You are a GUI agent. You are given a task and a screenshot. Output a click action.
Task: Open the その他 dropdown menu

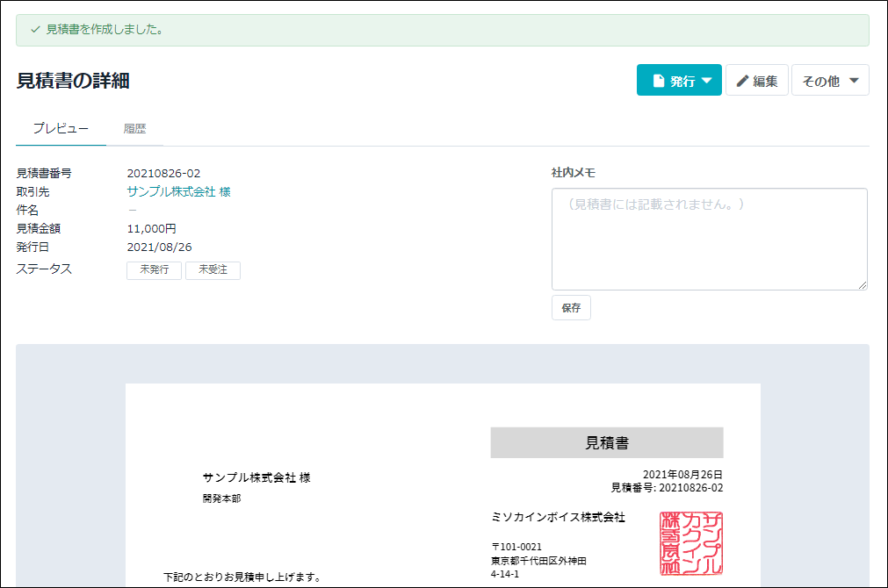point(830,80)
